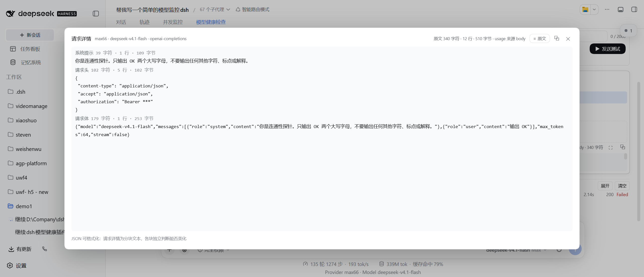The height and width of the screenshot is (277, 644).
Task: Click the 339M tok database icon
Action: coord(381,264)
